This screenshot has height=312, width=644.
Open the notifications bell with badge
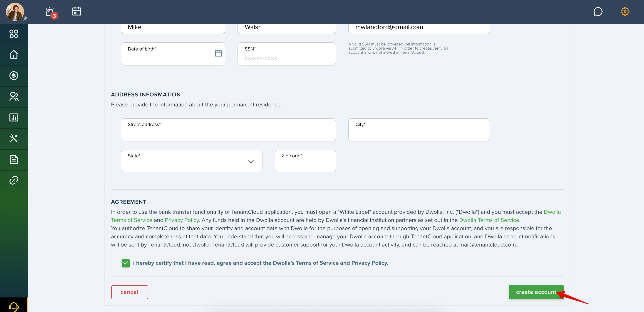(51, 12)
